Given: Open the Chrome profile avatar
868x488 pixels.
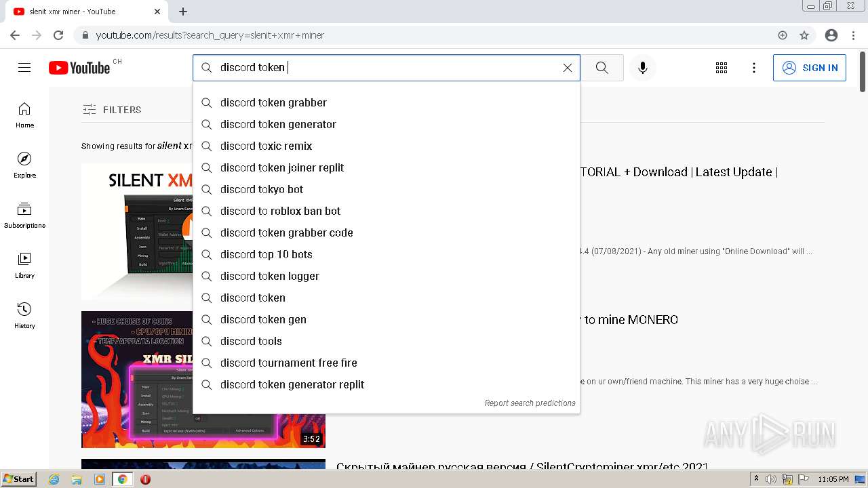Looking at the screenshot, I should point(831,35).
